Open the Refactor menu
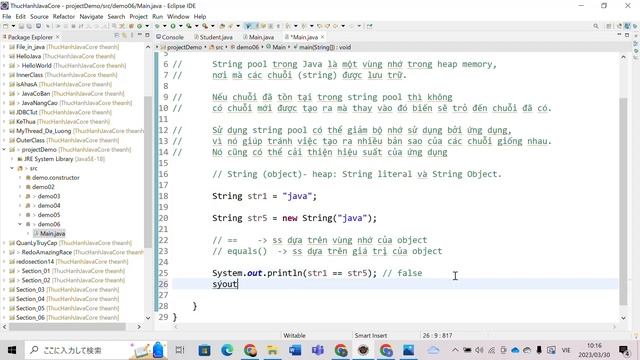 [x=64, y=16]
